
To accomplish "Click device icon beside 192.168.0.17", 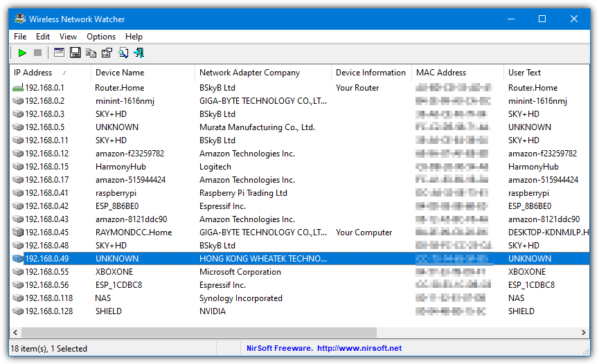I will (18, 179).
